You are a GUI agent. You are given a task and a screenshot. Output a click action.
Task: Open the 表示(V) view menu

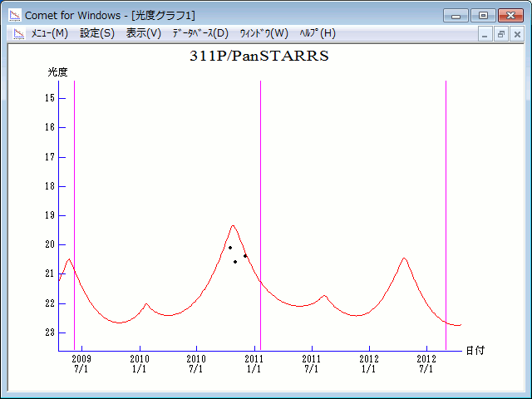[144, 33]
